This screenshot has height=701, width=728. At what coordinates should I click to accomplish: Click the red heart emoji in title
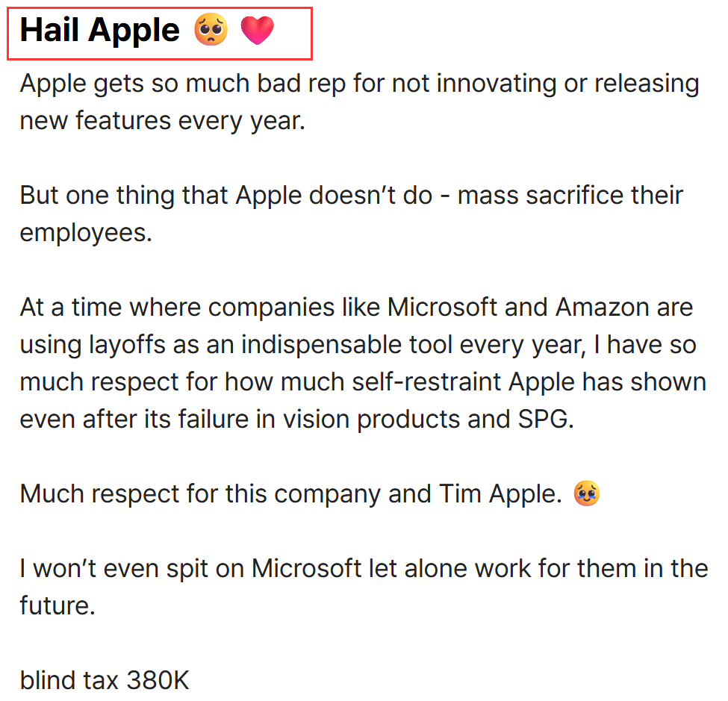(257, 30)
